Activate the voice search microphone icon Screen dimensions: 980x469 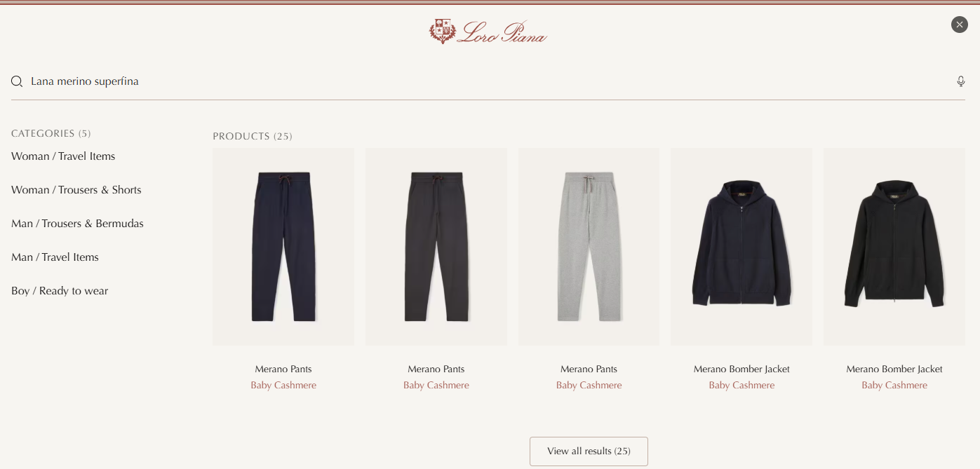click(961, 81)
